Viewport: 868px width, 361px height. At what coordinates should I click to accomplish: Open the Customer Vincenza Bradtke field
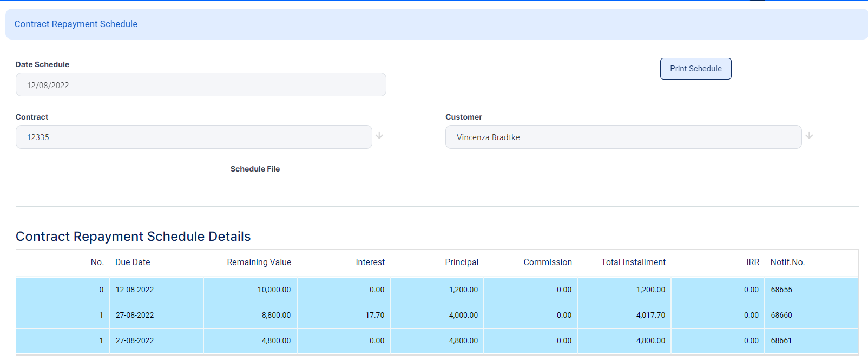pos(623,137)
